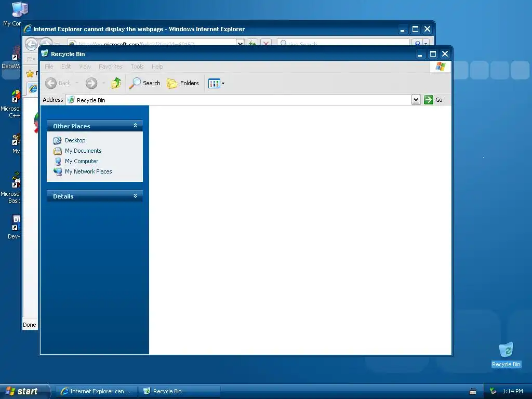
Task: Click the My Computer icon in sidebar
Action: [57, 161]
